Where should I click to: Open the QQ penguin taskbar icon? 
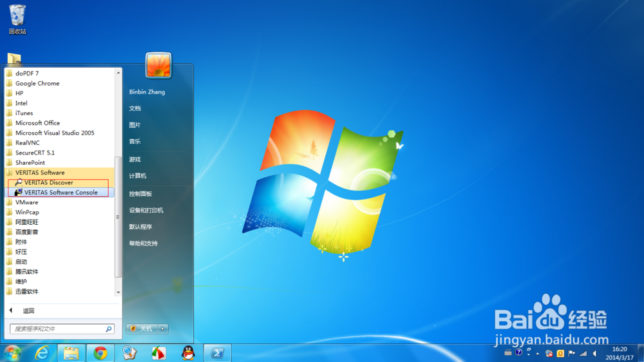click(188, 353)
